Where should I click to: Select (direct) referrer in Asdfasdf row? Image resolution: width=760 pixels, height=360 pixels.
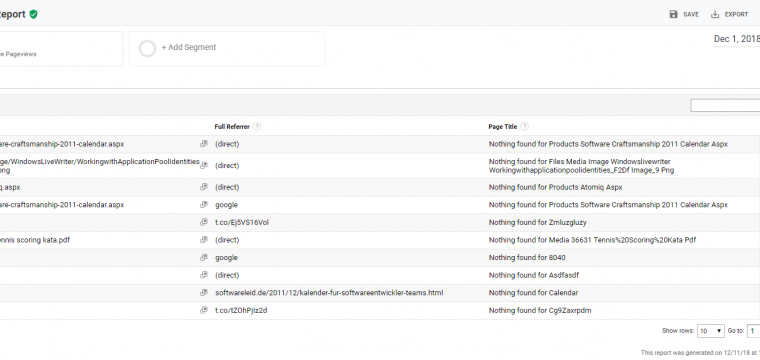click(x=227, y=275)
